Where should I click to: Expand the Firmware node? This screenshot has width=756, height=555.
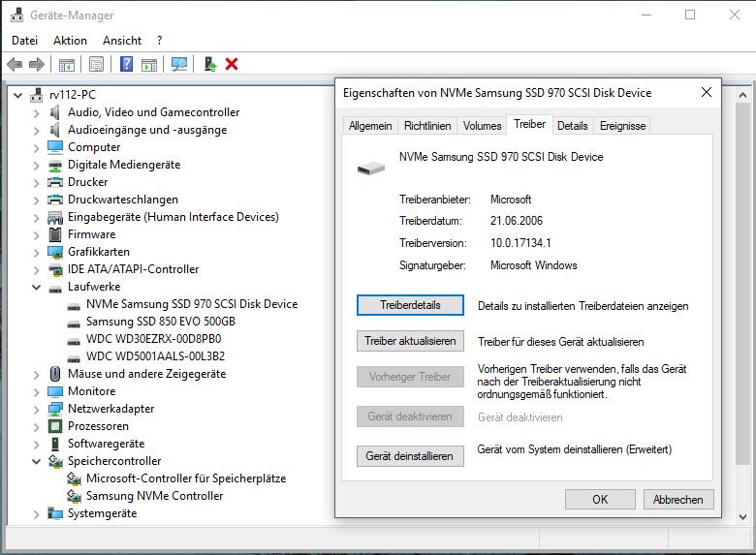[x=36, y=235]
